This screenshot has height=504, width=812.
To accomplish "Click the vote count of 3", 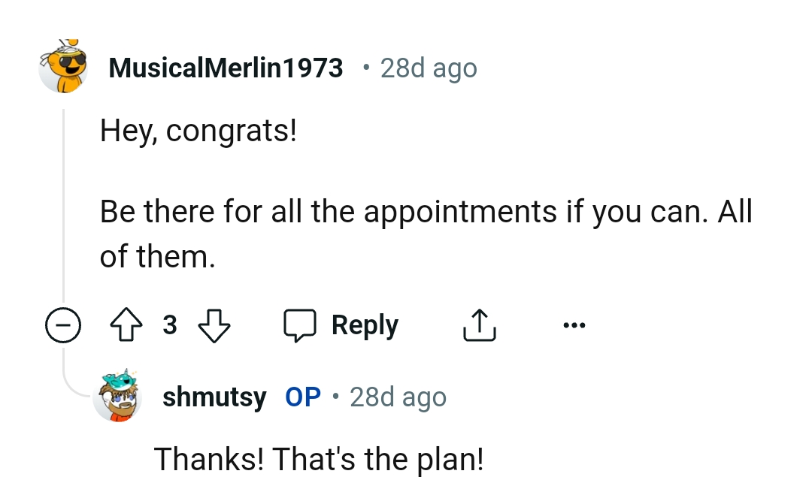I will [x=170, y=324].
